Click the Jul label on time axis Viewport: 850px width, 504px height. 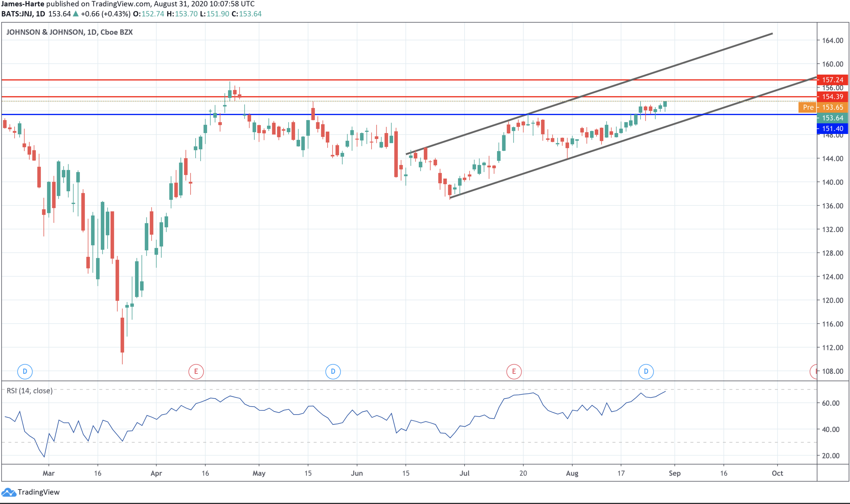pyautogui.click(x=464, y=473)
